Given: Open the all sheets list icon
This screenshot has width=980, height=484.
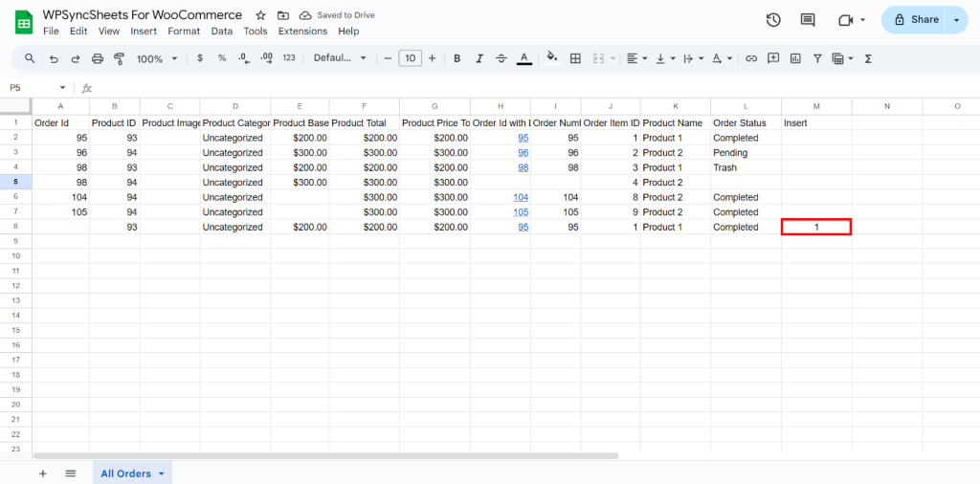Looking at the screenshot, I should (70, 473).
